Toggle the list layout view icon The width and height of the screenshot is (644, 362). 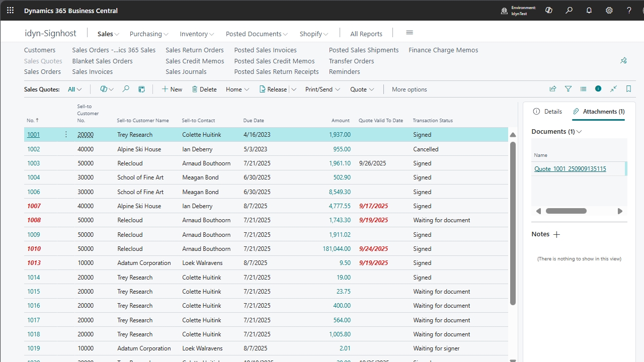pyautogui.click(x=583, y=89)
